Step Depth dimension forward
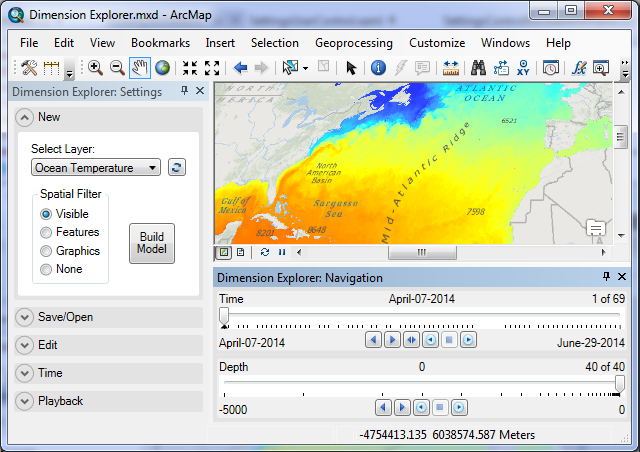 402,407
